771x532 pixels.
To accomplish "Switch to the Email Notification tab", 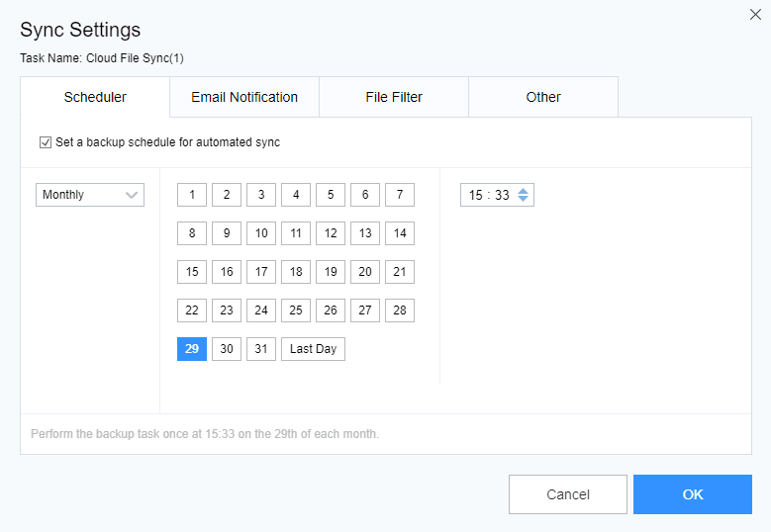I will tap(244, 97).
